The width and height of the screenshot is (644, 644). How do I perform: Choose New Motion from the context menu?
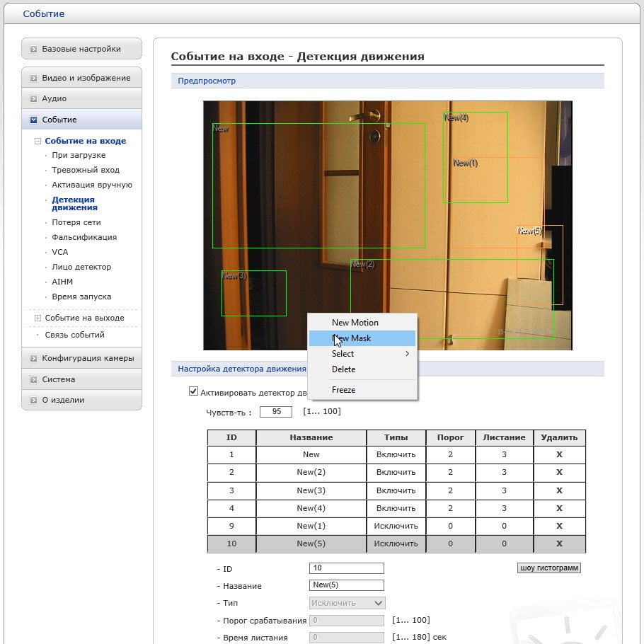pos(355,323)
